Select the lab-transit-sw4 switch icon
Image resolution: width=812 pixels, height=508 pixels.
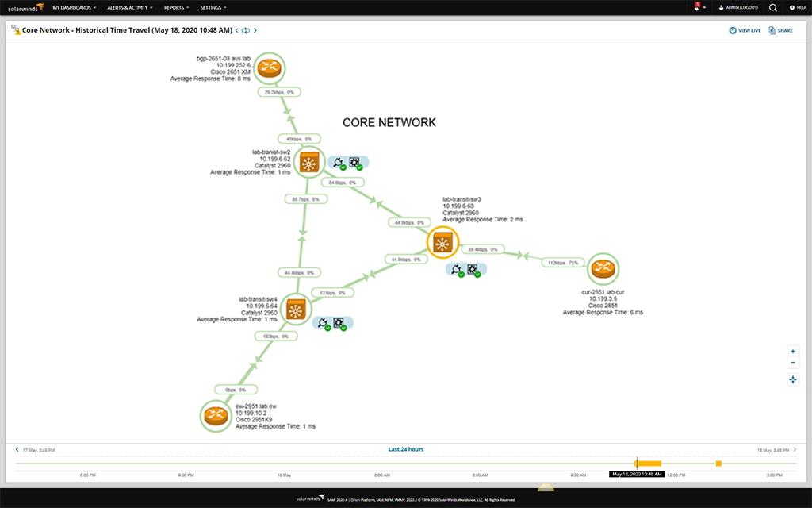pyautogui.click(x=296, y=309)
